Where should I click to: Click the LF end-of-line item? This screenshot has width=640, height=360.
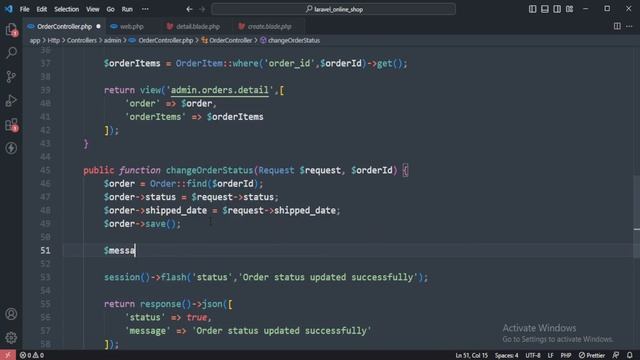point(550,355)
